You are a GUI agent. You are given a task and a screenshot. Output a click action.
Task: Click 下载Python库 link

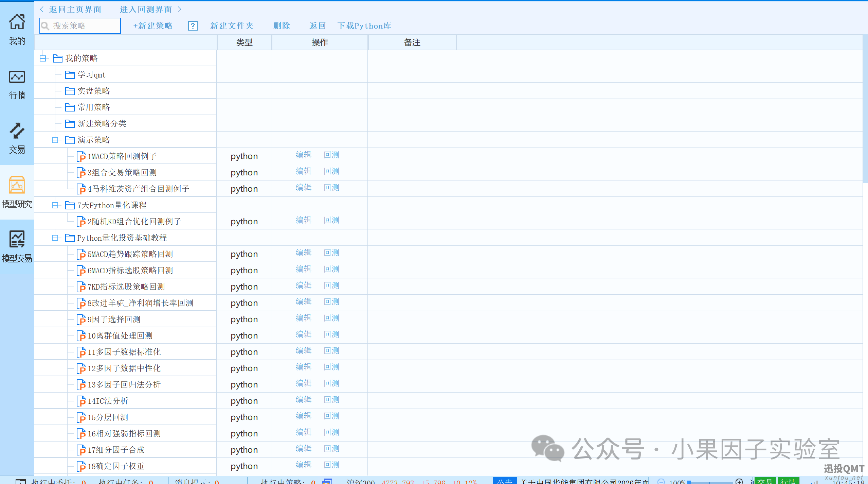364,26
